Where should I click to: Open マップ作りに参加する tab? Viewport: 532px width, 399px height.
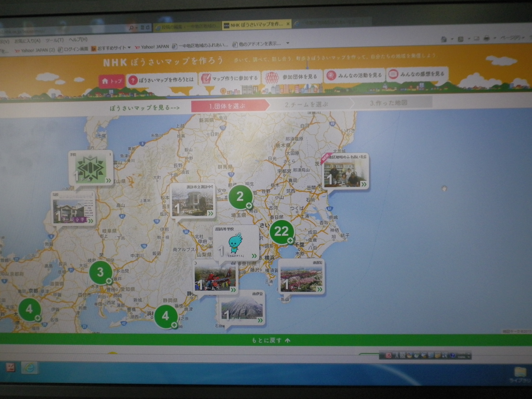pyautogui.click(x=230, y=78)
